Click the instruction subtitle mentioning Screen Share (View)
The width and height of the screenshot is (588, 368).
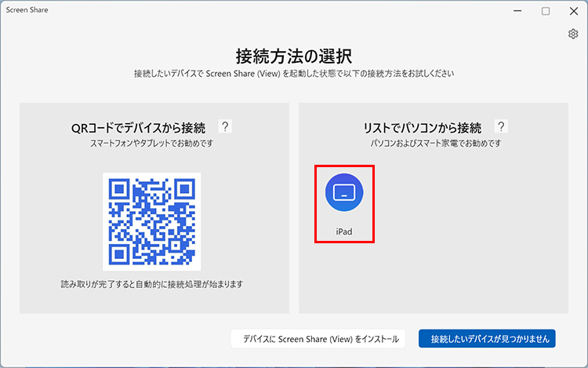click(294, 74)
